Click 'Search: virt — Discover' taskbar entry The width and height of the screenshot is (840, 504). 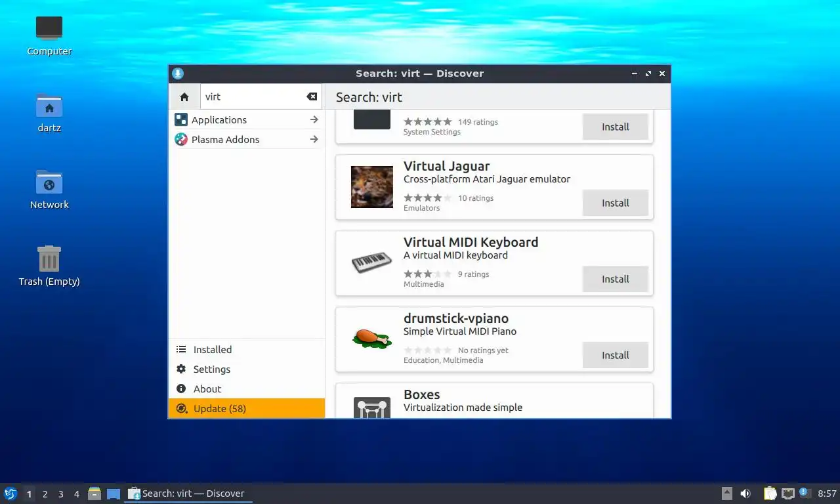188,493
